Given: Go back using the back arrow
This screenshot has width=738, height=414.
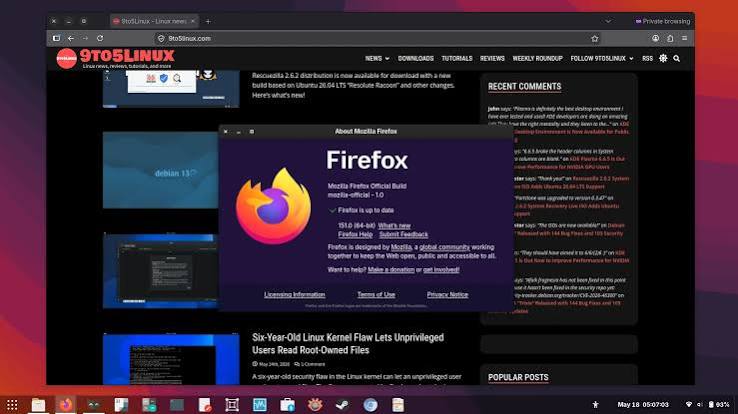Looking at the screenshot, I should [71, 38].
